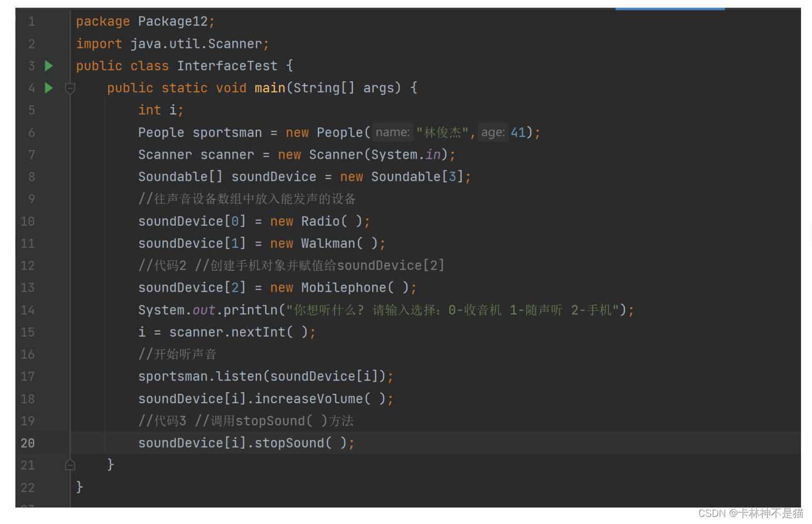Viewport: 812px width, 524px height.
Task: Click the class closing brace on line 22
Action: [x=80, y=487]
